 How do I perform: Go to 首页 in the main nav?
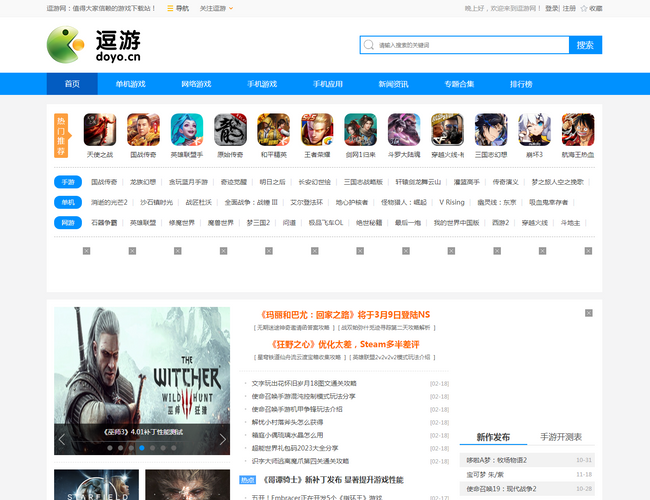pos(72,84)
